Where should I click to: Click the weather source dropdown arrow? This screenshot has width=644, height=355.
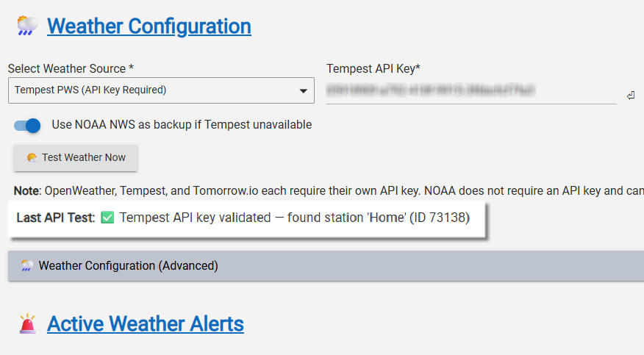click(x=303, y=91)
